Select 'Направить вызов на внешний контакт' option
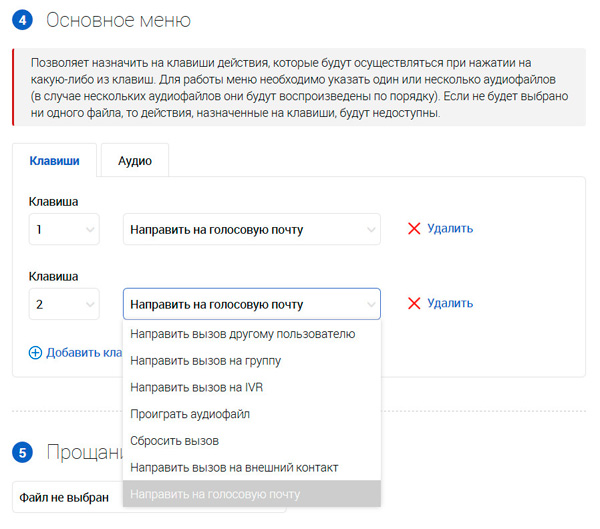This screenshot has width=600, height=529. coord(234,467)
